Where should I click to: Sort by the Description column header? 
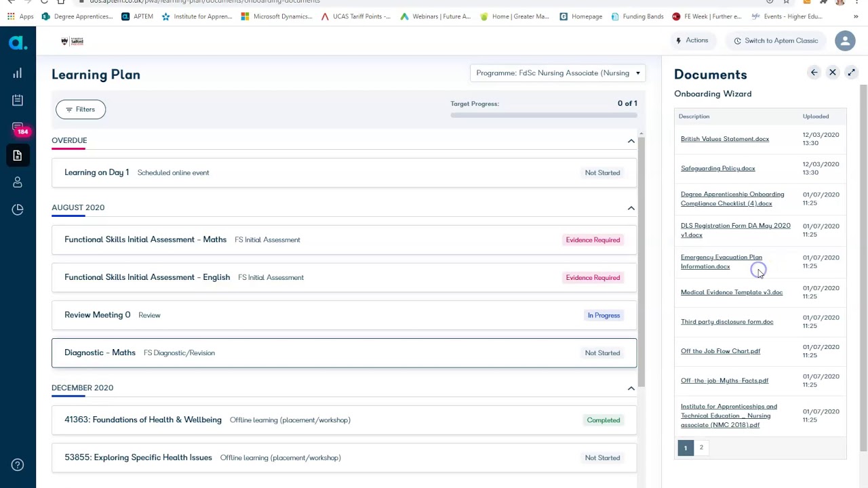click(x=694, y=117)
